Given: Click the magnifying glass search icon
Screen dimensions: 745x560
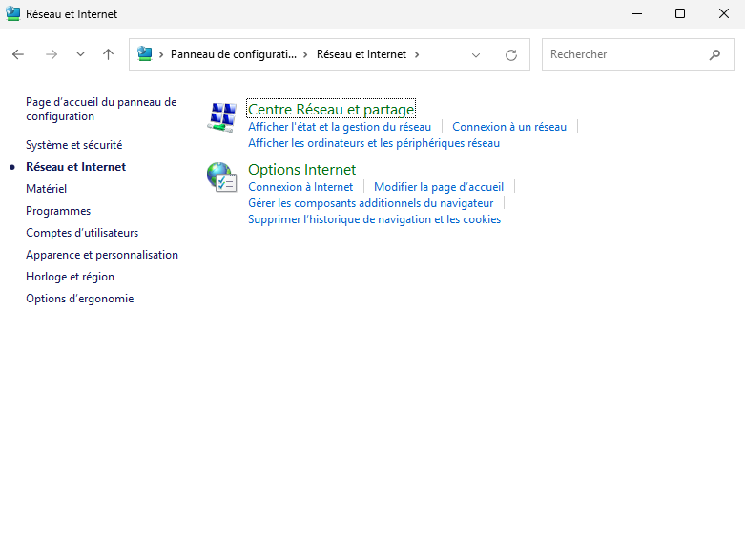Looking at the screenshot, I should [x=714, y=54].
